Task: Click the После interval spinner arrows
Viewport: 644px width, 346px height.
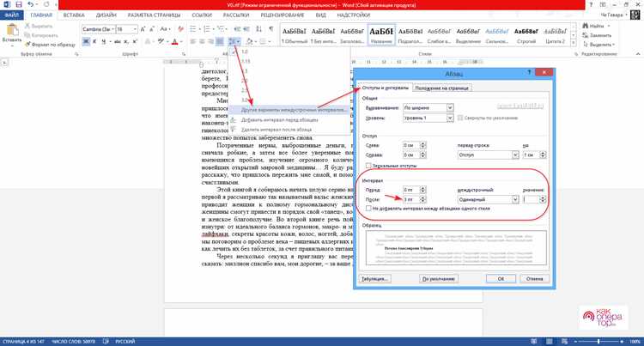Action: [423, 199]
